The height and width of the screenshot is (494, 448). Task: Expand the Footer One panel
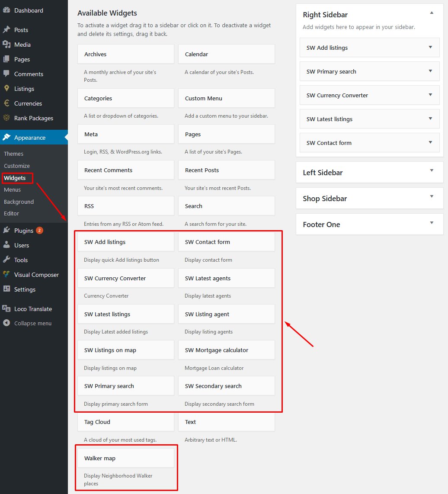point(431,224)
